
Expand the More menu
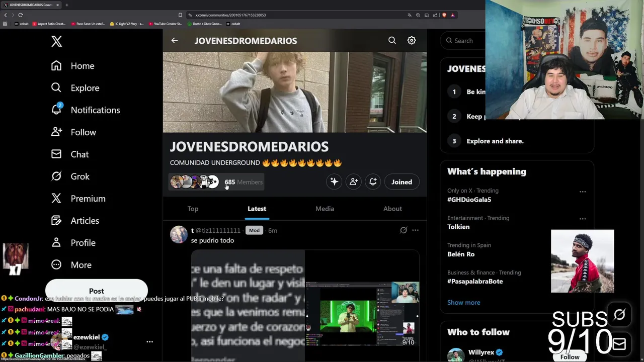tap(71, 265)
